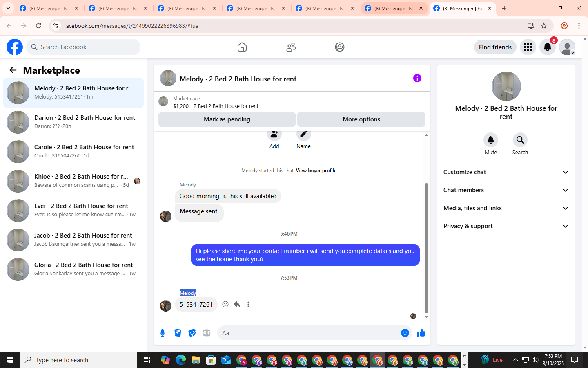The width and height of the screenshot is (588, 368).
Task: Bookmark this page with star icon
Action: click(544, 26)
